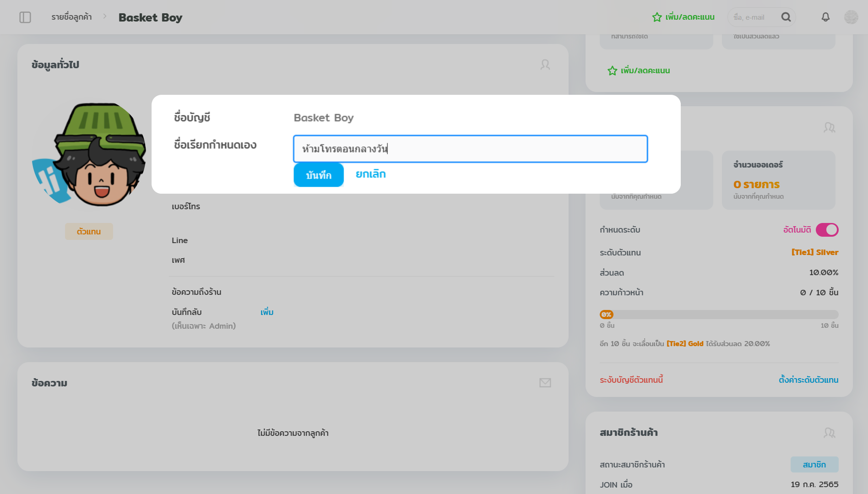Click the person icon on สมาชิกร้านค้า panel

pos(829,432)
